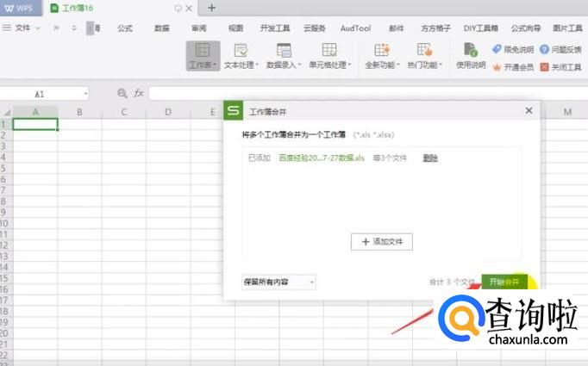This screenshot has width=588, height=366.
Task: Open the 热门功能 menu
Action: (x=424, y=56)
